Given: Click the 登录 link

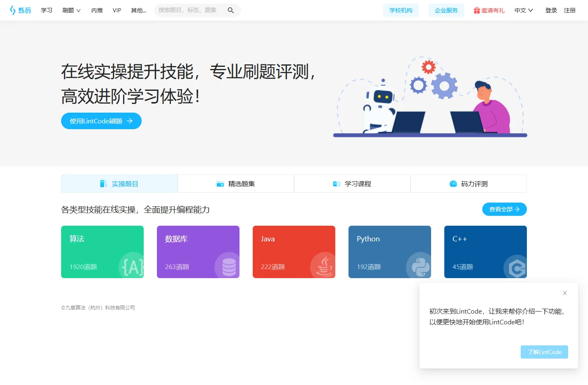Looking at the screenshot, I should (x=551, y=10).
